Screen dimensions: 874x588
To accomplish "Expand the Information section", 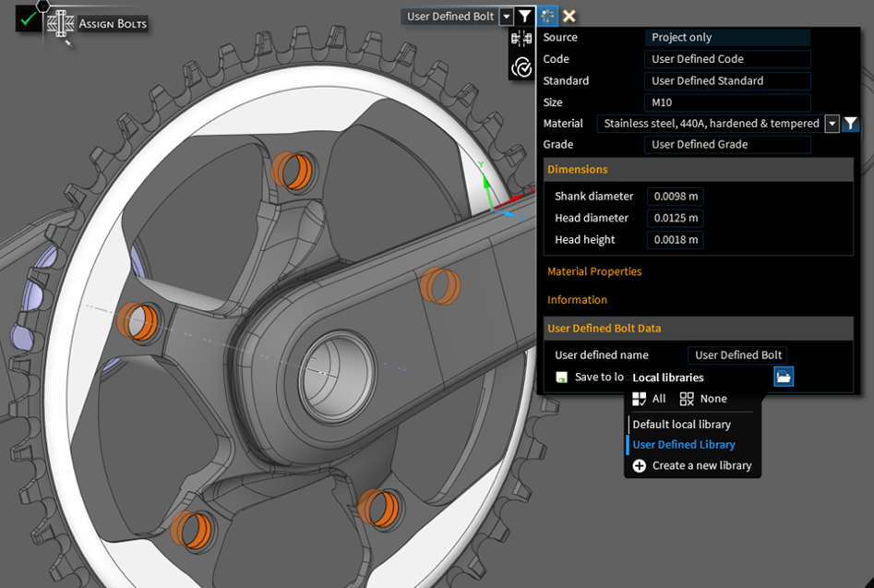I will coord(577,300).
